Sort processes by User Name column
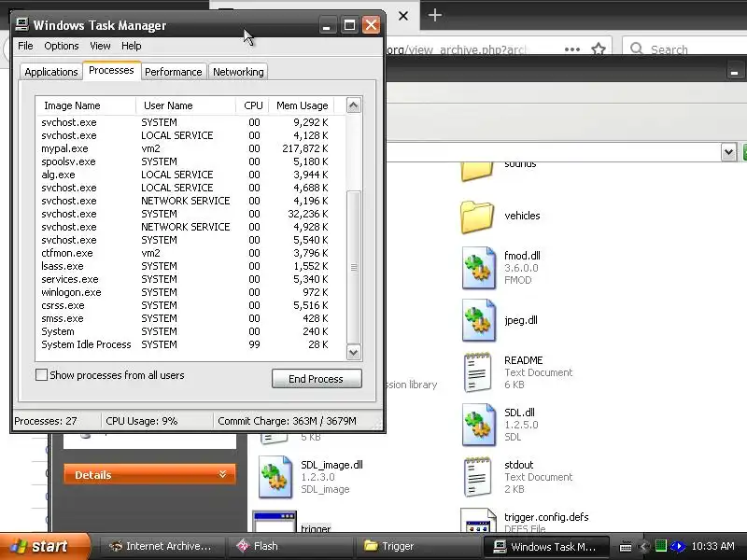747x560 pixels. click(x=186, y=105)
